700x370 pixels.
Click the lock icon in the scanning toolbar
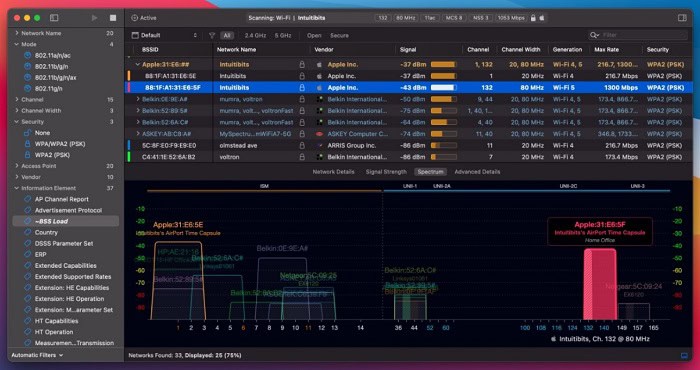(533, 18)
